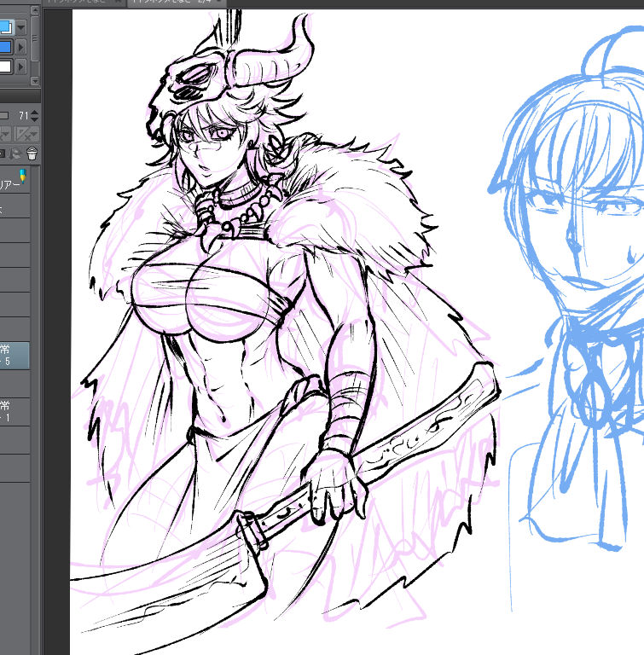Click the greyed-out apply mask icon beside trash can

[x=15, y=154]
